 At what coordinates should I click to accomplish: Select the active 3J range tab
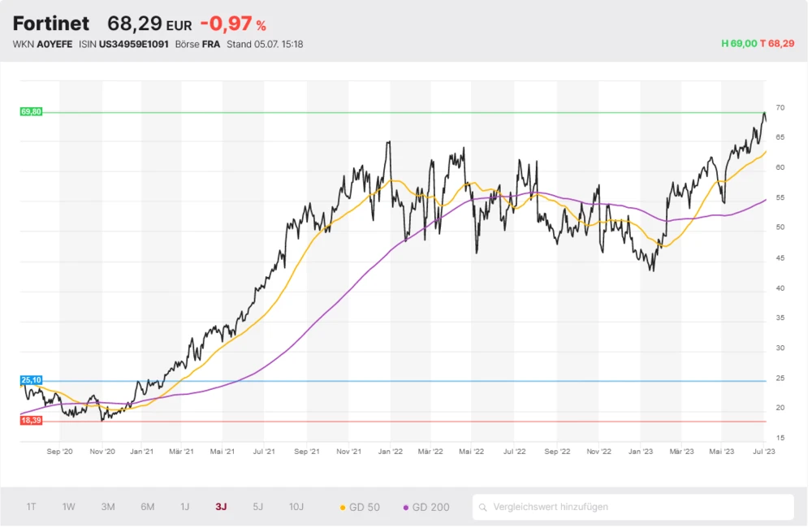[x=221, y=507]
